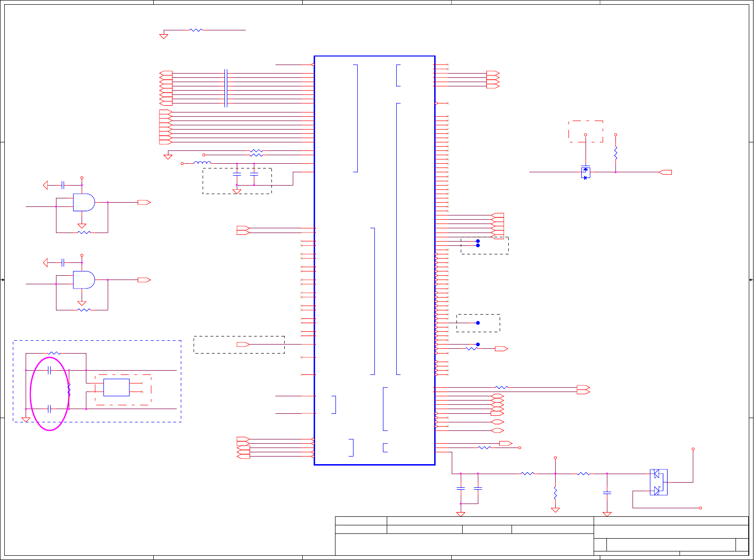The width and height of the screenshot is (754, 560).
Task: Select the vertical resistor to ground at the bottom
Action: (555, 493)
